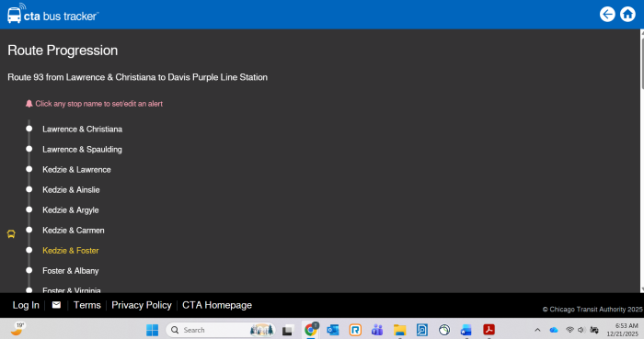
Task: Click the CTA bus tracker logo
Action: (53, 14)
